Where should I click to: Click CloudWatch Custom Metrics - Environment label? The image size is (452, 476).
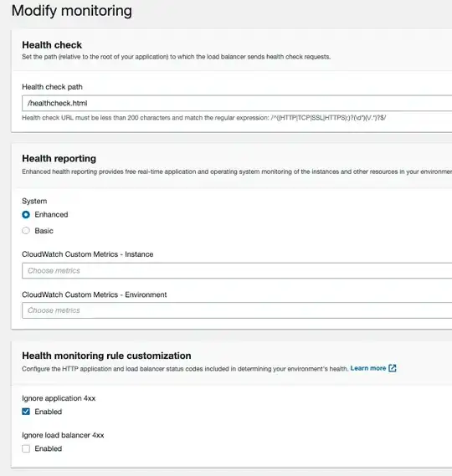point(95,294)
